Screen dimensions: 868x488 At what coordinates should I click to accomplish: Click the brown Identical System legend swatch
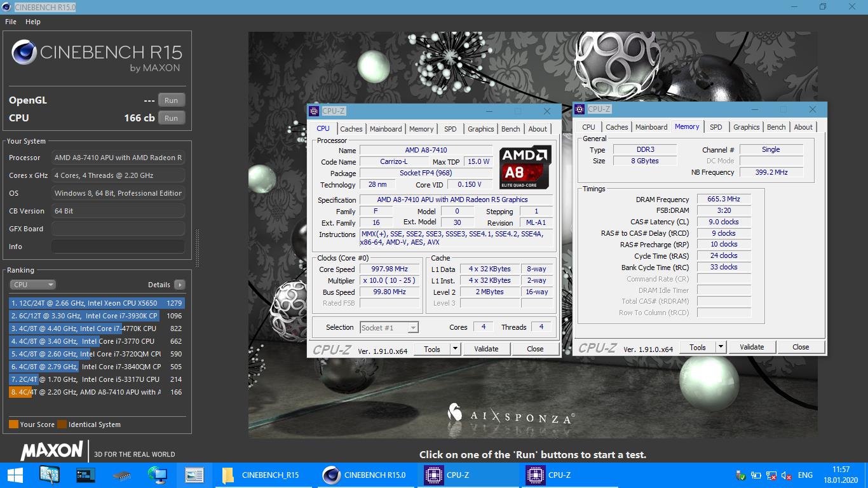pos(62,424)
